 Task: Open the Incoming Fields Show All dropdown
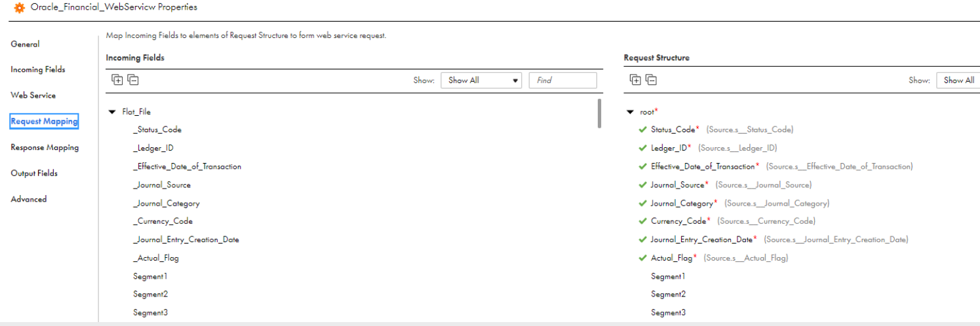pyautogui.click(x=481, y=81)
